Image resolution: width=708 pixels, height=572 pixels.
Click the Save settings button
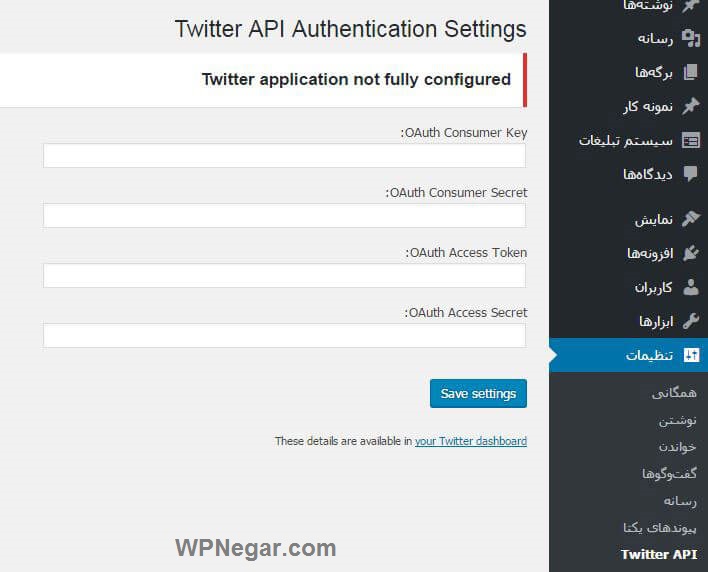478,394
